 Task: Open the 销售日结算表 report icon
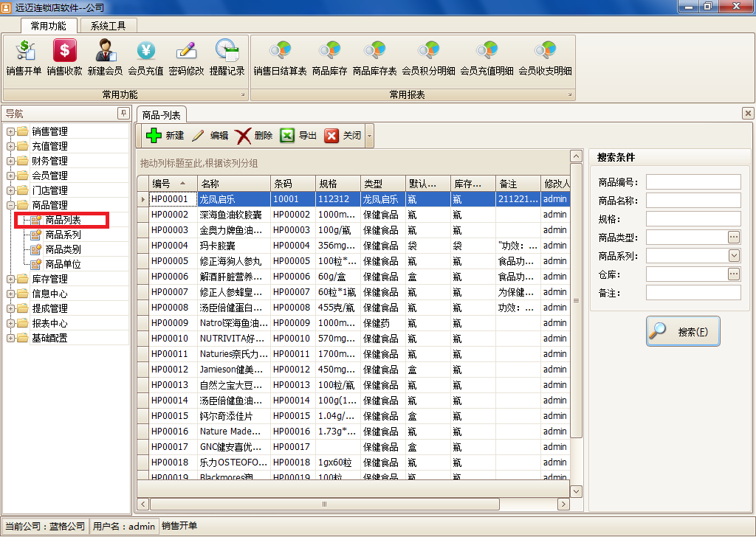click(280, 58)
